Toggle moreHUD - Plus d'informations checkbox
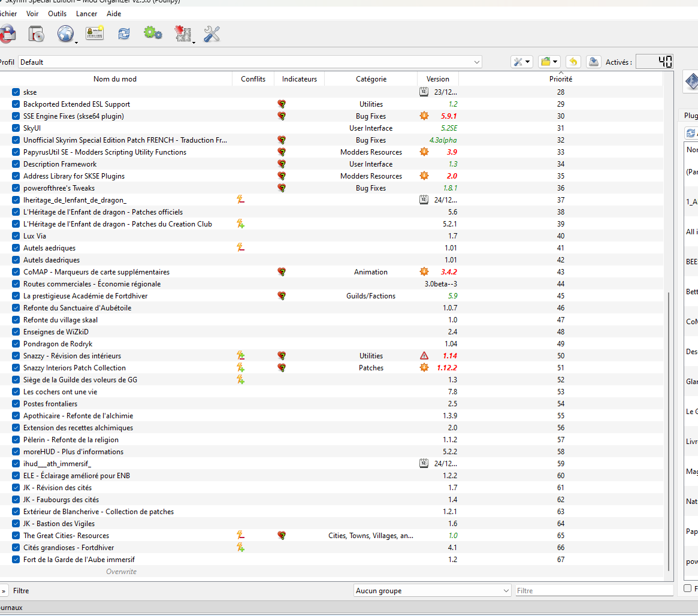 coord(16,451)
